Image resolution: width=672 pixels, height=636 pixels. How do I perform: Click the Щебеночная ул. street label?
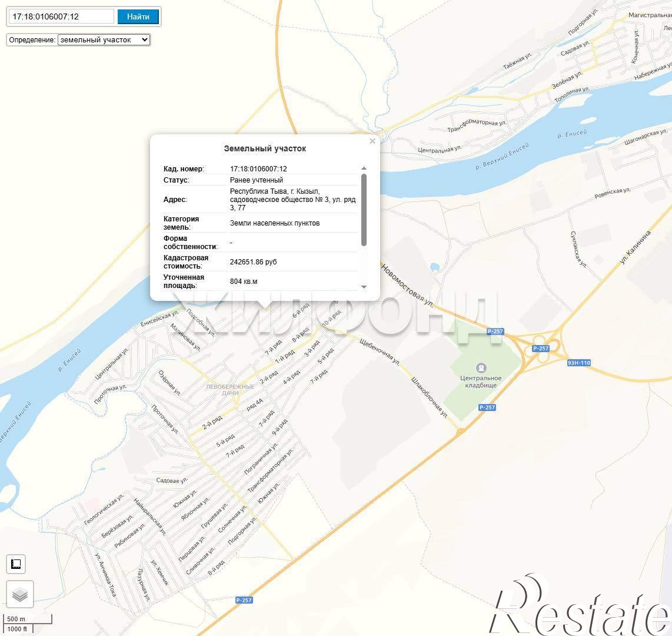pos(380,352)
